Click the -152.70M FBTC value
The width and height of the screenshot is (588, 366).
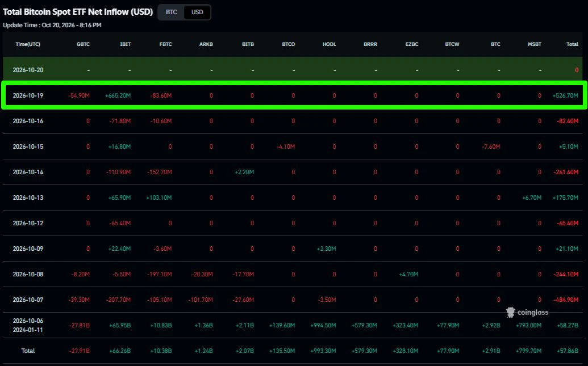[160, 172]
